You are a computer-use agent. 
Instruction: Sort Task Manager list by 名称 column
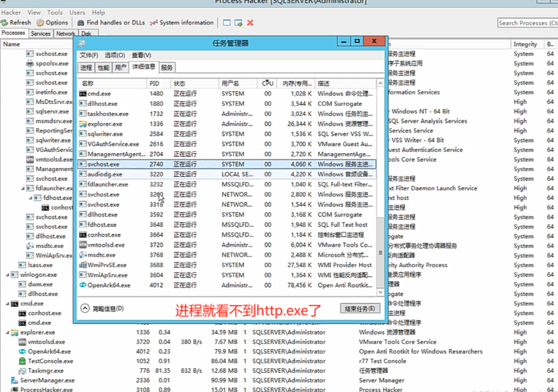tap(112, 84)
